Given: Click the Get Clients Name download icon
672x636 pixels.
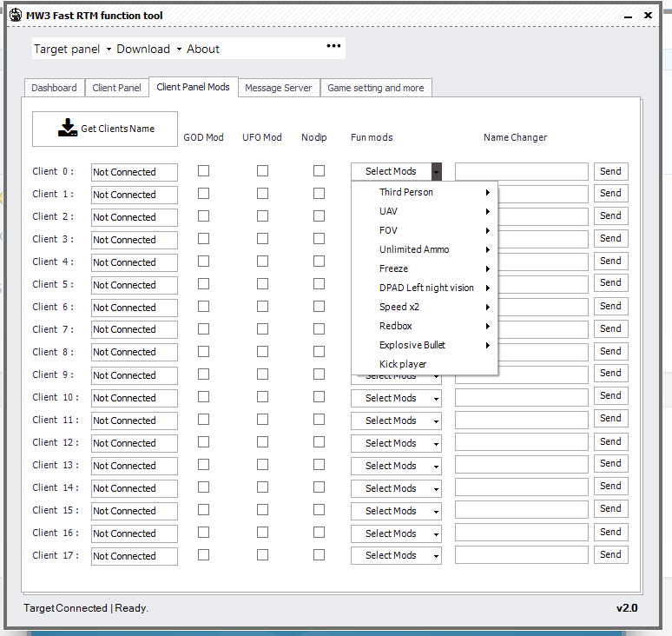Looking at the screenshot, I should 68,128.
